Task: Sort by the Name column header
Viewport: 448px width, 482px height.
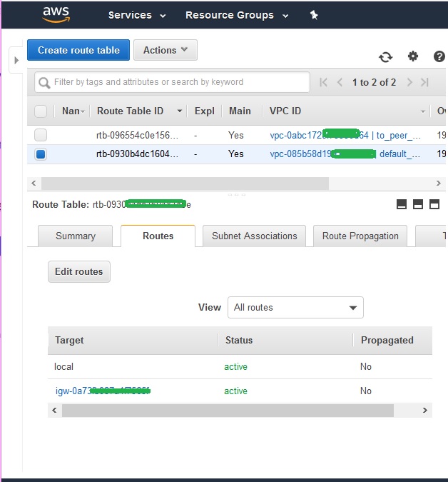Action: [x=73, y=111]
